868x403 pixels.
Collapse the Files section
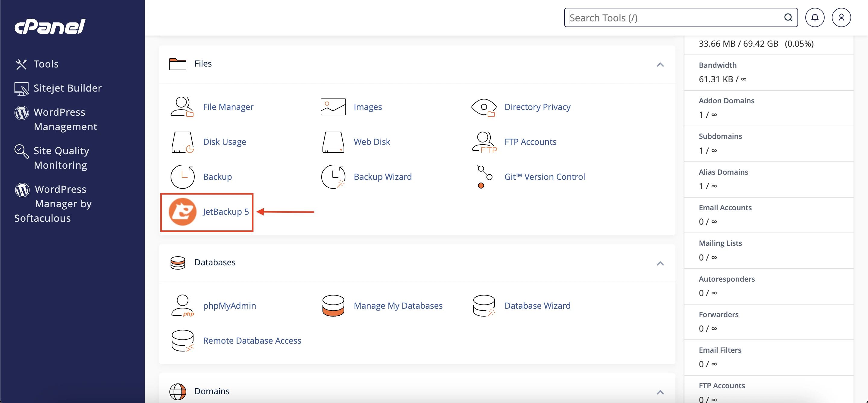click(x=660, y=64)
